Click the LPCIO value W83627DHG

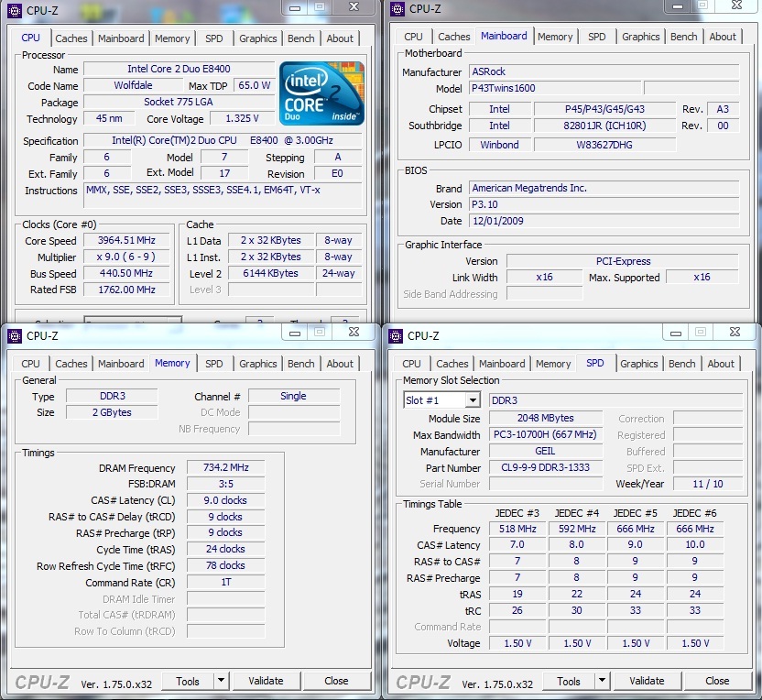point(605,145)
